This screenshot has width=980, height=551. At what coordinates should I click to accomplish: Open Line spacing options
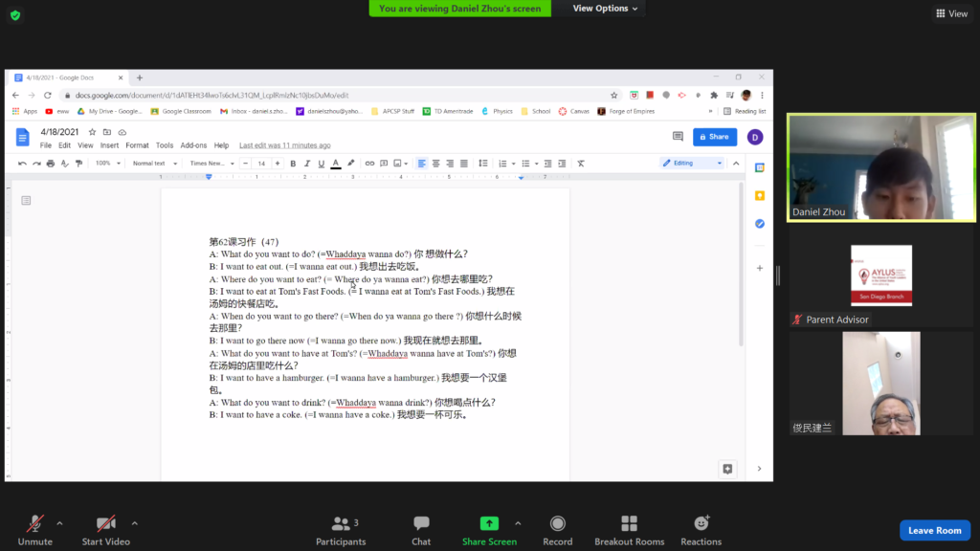point(483,164)
